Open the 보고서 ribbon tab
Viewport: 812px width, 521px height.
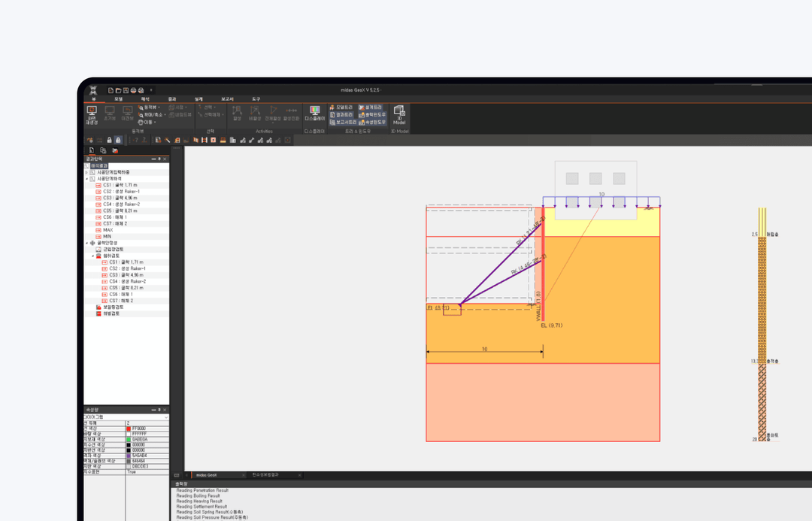pos(227,99)
